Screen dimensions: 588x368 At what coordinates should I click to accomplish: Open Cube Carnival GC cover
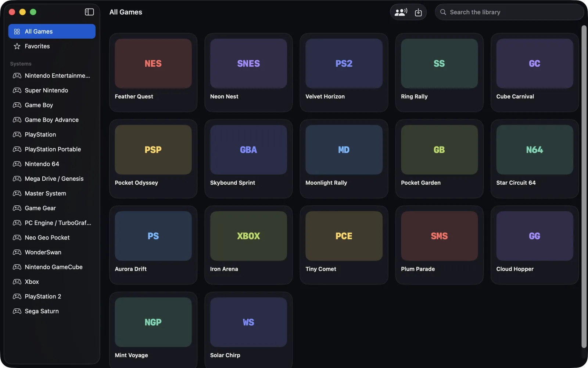(x=535, y=64)
